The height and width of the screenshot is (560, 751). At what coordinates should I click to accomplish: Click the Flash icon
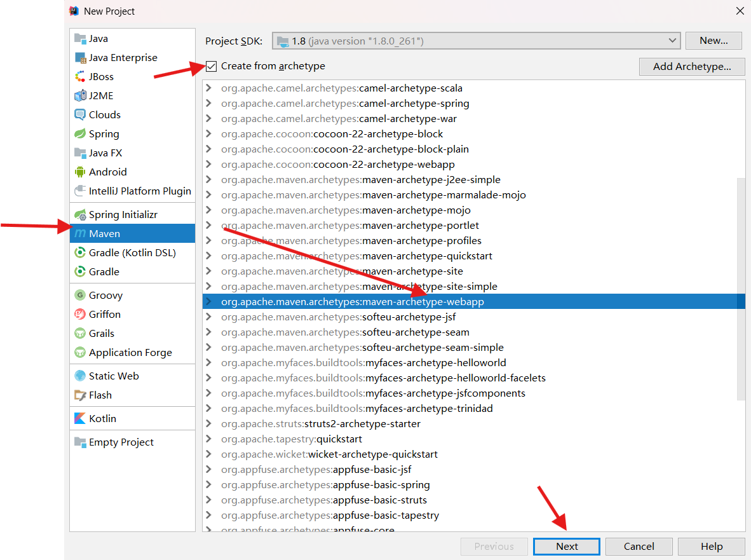(80, 395)
